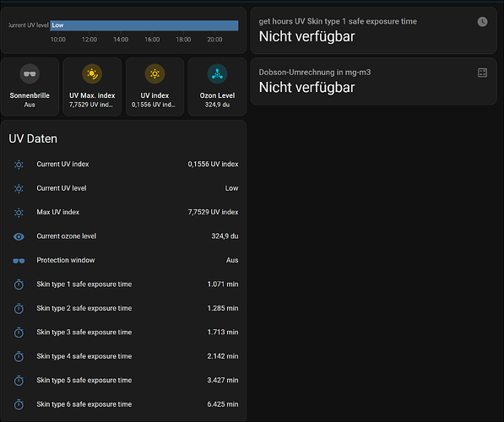Click the 14:00 mark on the timeline axis
Viewport: 504px width, 422px height.
click(121, 40)
